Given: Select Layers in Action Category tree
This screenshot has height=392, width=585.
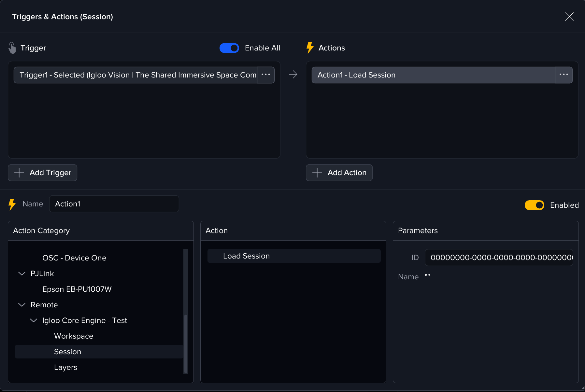Looking at the screenshot, I should point(65,367).
